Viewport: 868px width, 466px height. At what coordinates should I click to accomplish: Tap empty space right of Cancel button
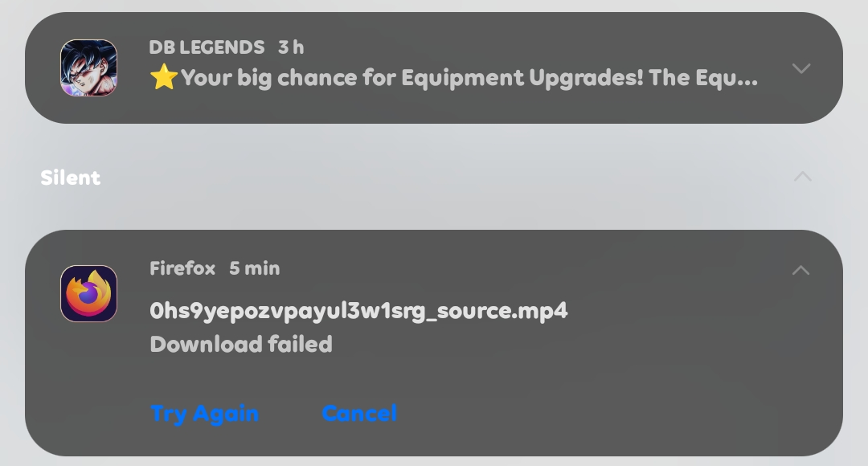(x=609, y=414)
